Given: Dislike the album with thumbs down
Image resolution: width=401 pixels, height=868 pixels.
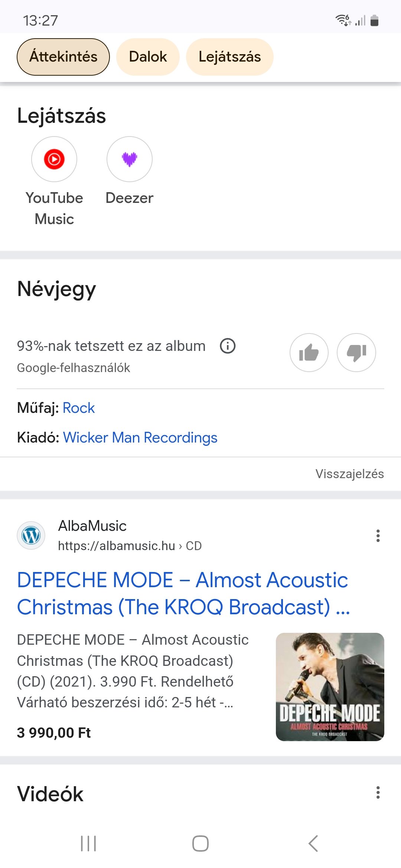Looking at the screenshot, I should [356, 352].
